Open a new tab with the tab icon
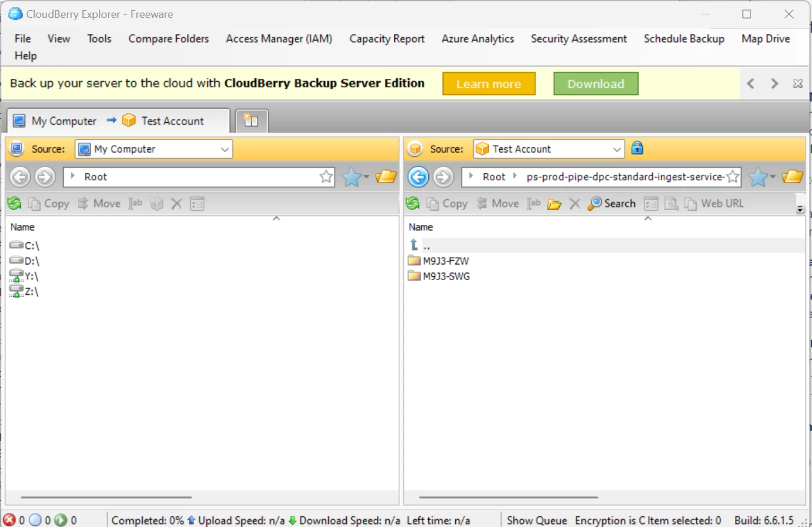 pyautogui.click(x=251, y=121)
